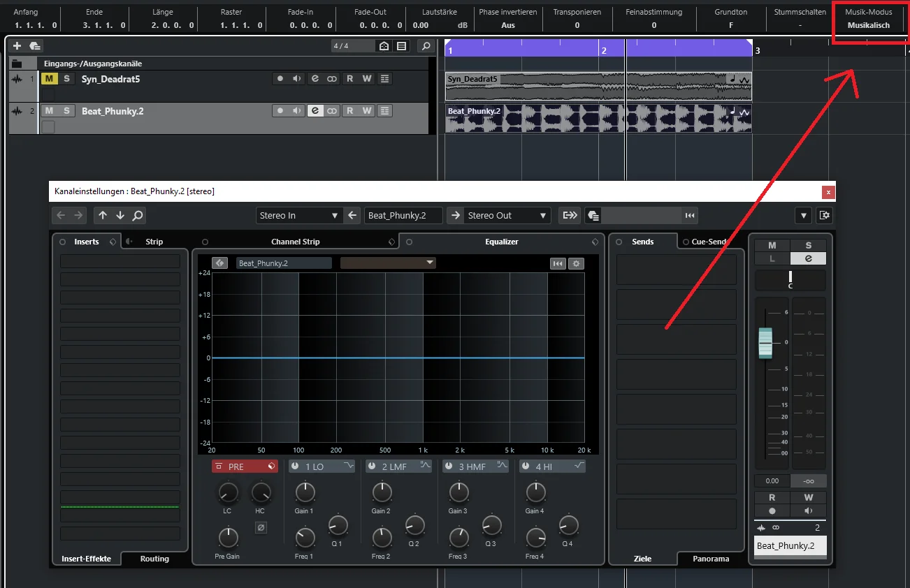910x588 pixels.
Task: Click the channel name field Beat_Phunky.2 in fader strip
Action: tap(790, 546)
